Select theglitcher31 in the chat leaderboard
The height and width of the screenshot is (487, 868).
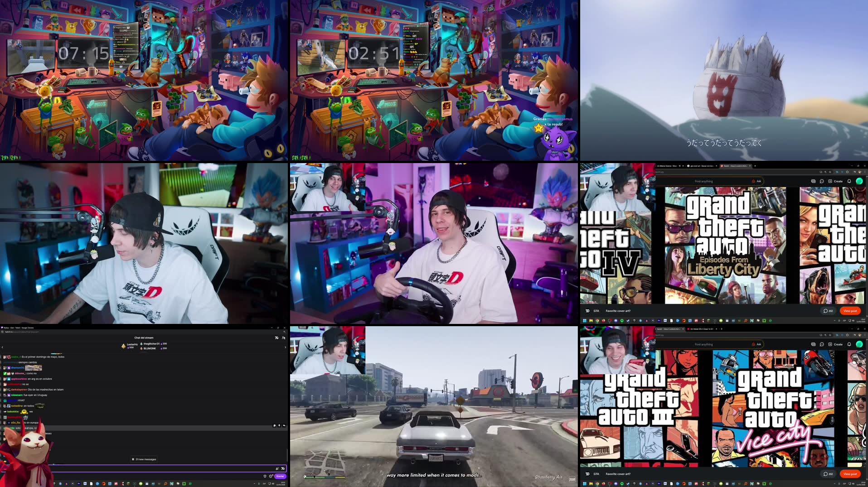pyautogui.click(x=153, y=344)
